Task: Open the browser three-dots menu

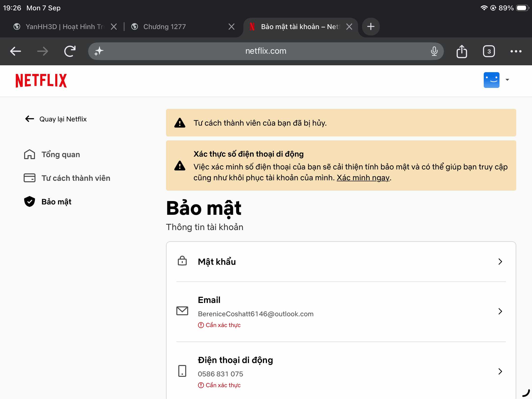Action: pyautogui.click(x=516, y=51)
